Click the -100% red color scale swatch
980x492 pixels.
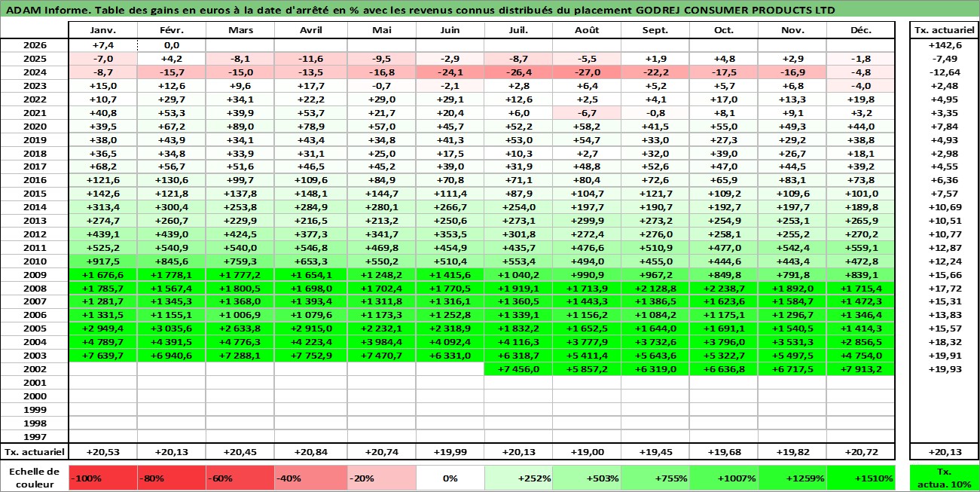pos(102,478)
